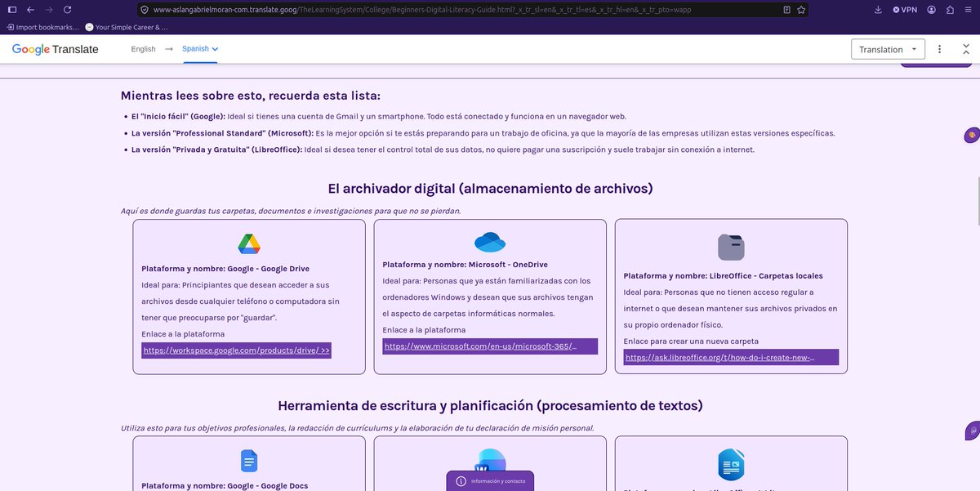Open the downloads panel
Viewport: 980px width, 491px height.
878,10
